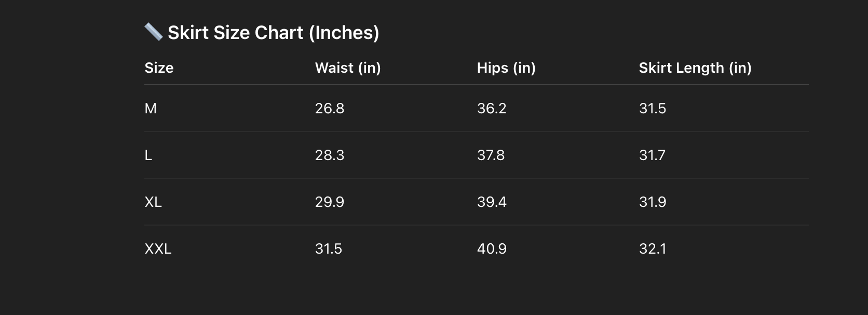The image size is (868, 315).
Task: Select the L size row label
Action: 148,155
